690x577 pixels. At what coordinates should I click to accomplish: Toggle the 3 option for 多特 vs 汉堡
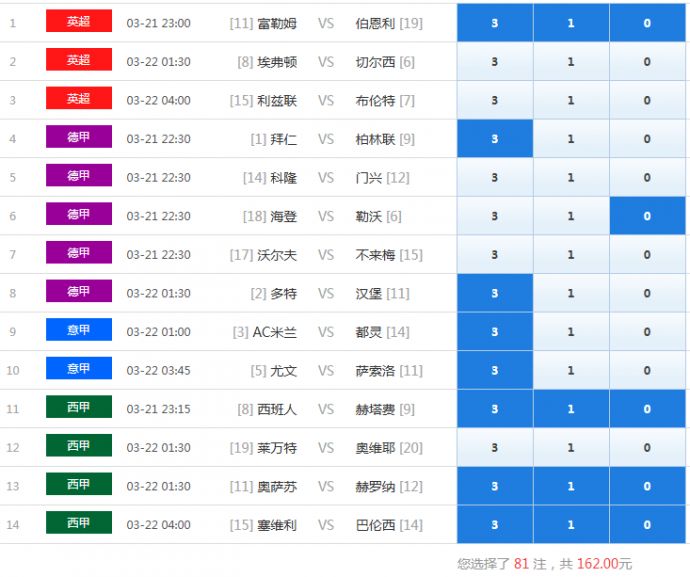(x=495, y=294)
